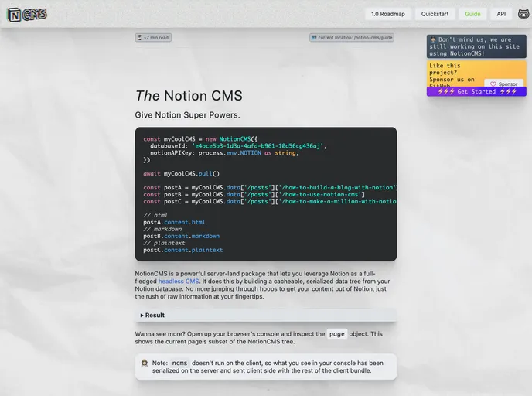The image size is (532, 396).
Task: Go to the Quickstart page
Action: [435, 14]
